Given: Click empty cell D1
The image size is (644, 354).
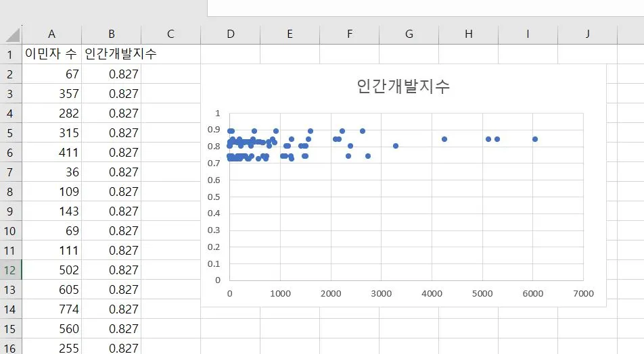Looking at the screenshot, I should click(x=231, y=54).
